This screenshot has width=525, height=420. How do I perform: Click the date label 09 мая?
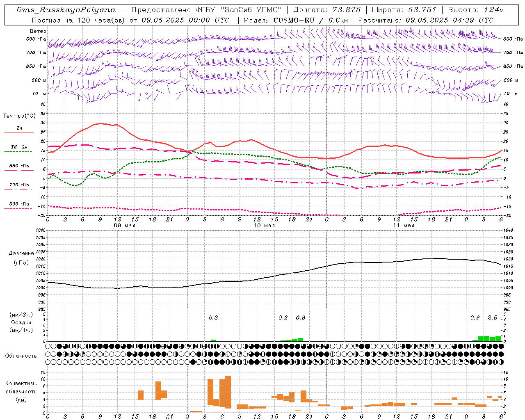125,226
